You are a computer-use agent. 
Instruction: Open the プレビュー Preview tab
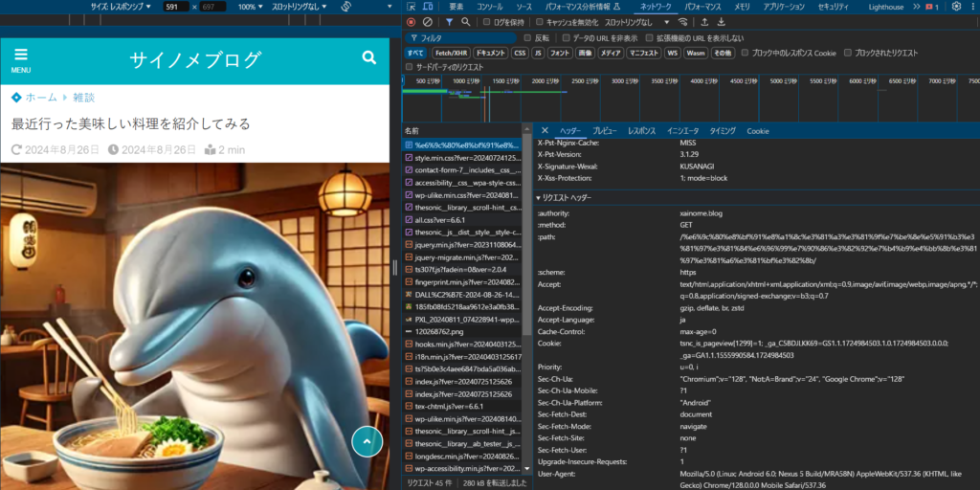tap(605, 130)
